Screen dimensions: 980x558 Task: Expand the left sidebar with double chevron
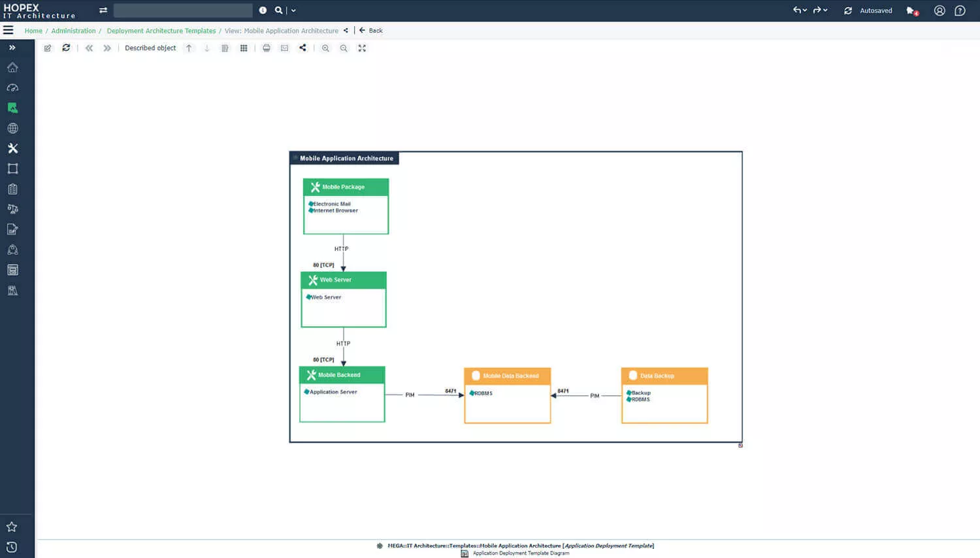12,48
